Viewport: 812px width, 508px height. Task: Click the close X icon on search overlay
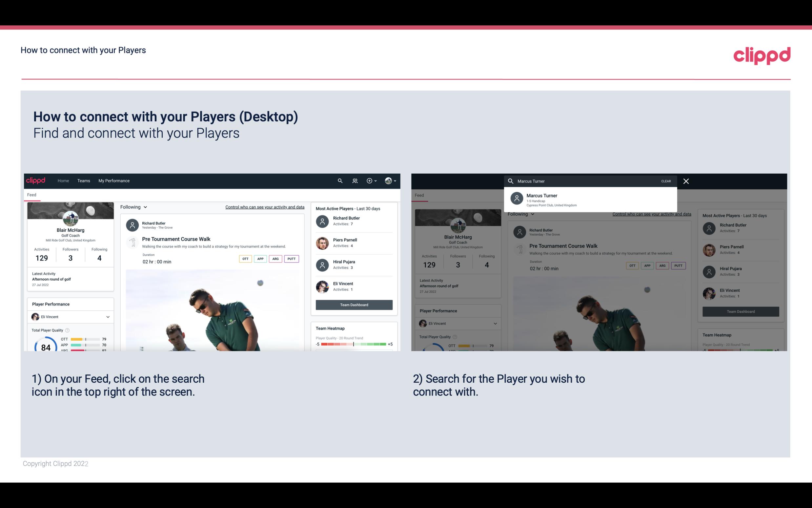click(686, 181)
